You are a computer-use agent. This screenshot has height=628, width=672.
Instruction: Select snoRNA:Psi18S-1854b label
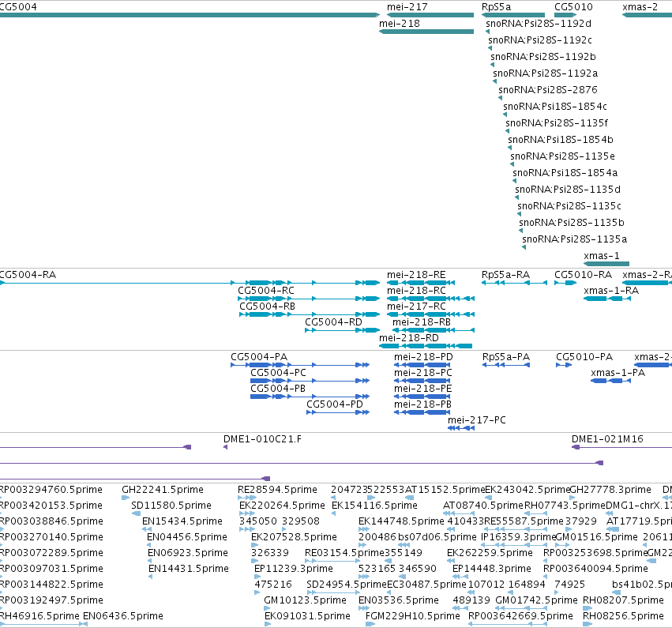[x=561, y=140]
